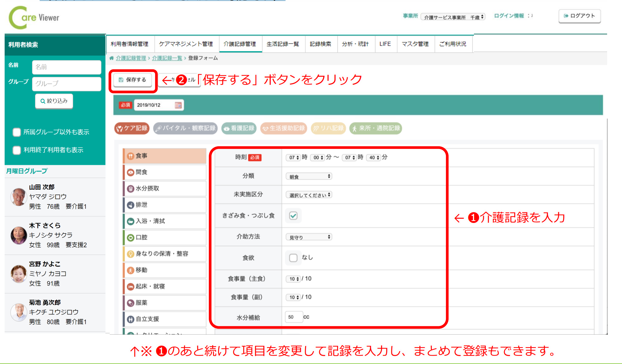Click the ログアウト button
The image size is (622, 364).
click(x=579, y=16)
